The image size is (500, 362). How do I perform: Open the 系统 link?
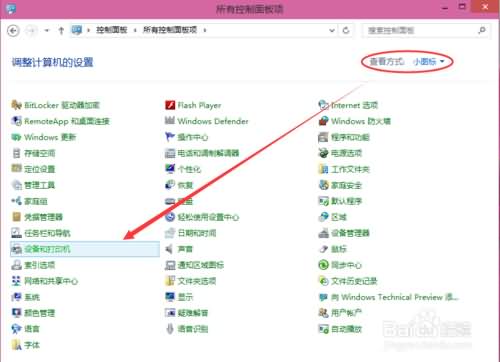(32, 297)
